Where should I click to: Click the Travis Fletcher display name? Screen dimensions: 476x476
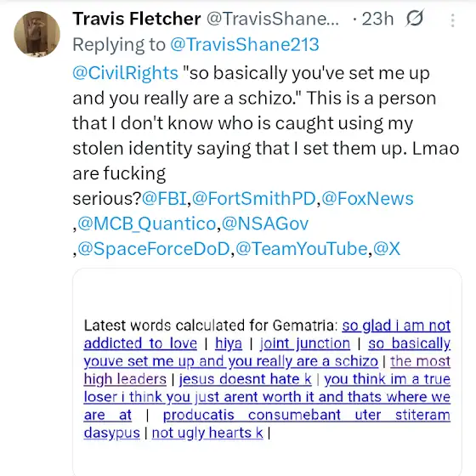pos(137,19)
